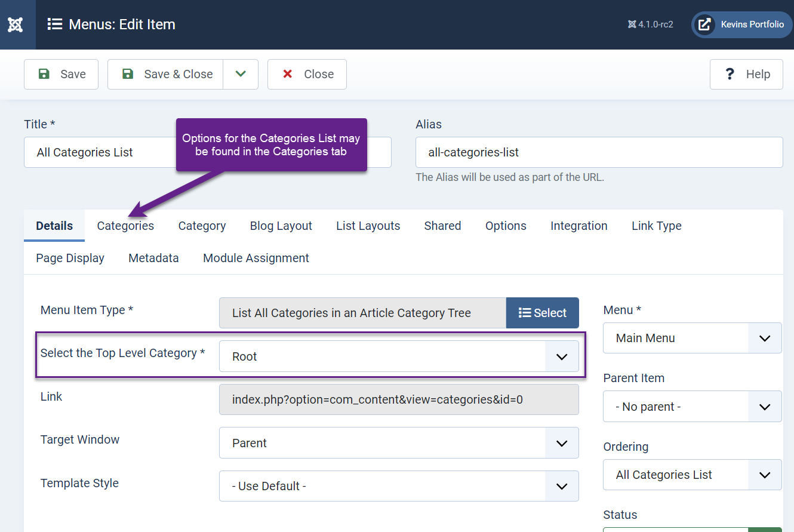Open the Target Window dropdown showing Parent
The width and height of the screenshot is (794, 532).
[399, 443]
